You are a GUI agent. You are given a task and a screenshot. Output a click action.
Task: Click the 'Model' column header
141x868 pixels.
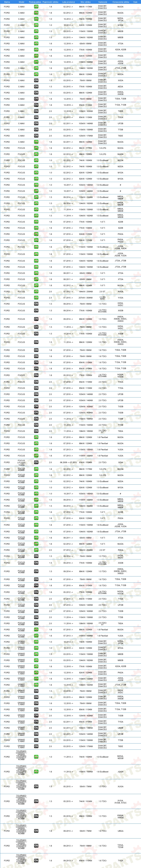tap(21, 2)
